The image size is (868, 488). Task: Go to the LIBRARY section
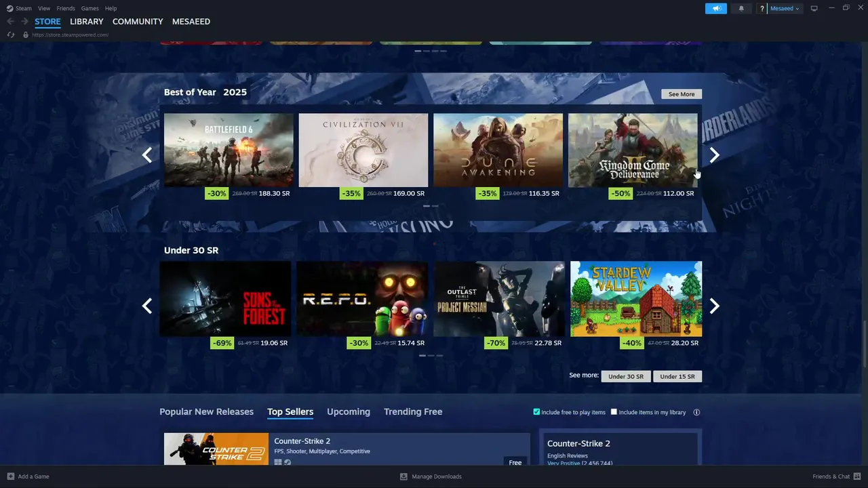pos(87,22)
